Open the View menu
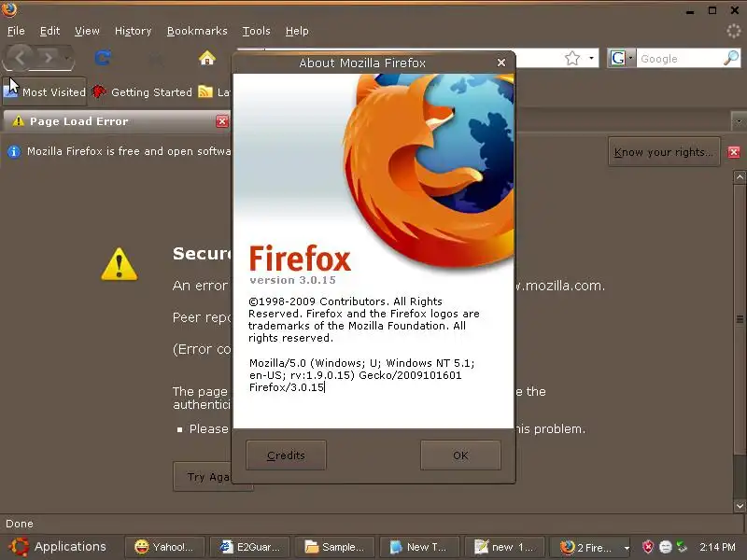This screenshot has height=560, width=747. pyautogui.click(x=87, y=31)
